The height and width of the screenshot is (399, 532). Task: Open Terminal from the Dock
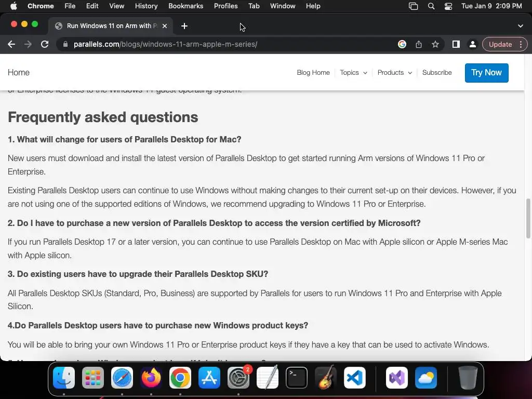point(297,378)
